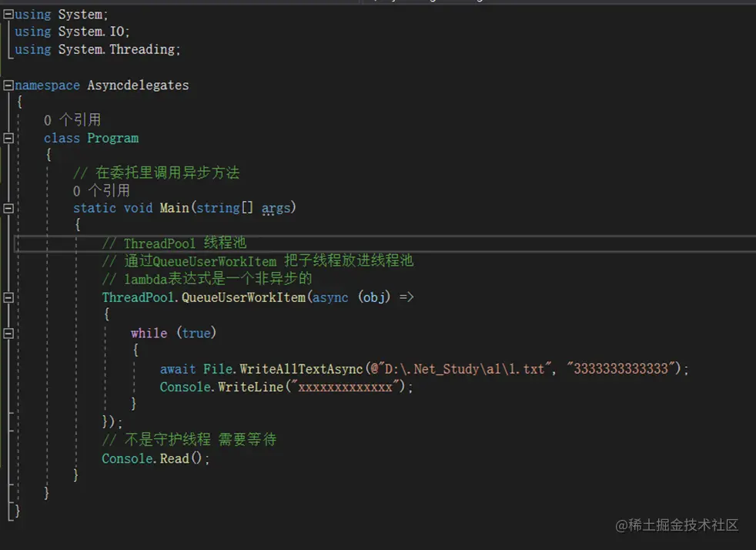Collapse the QueueUserWorkItem lambda block
Viewport: 756px width, 550px height.
[8, 297]
